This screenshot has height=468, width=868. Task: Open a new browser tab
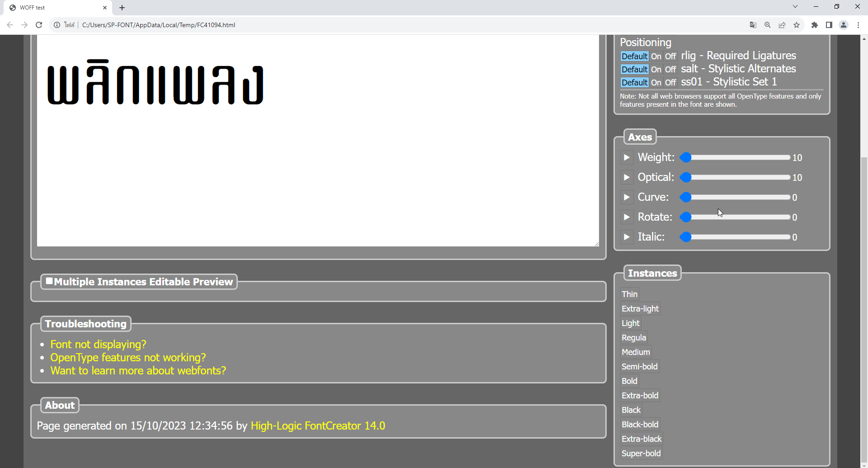pyautogui.click(x=122, y=8)
